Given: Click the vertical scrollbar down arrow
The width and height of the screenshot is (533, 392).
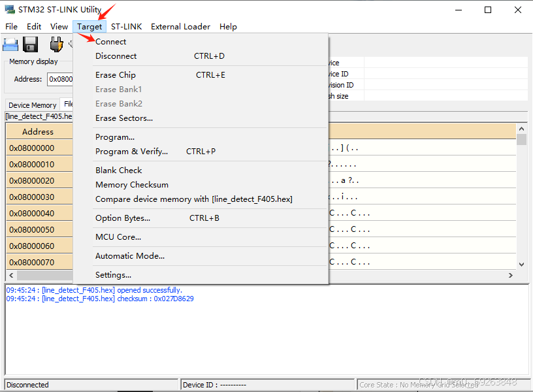Looking at the screenshot, I should click(x=521, y=264).
